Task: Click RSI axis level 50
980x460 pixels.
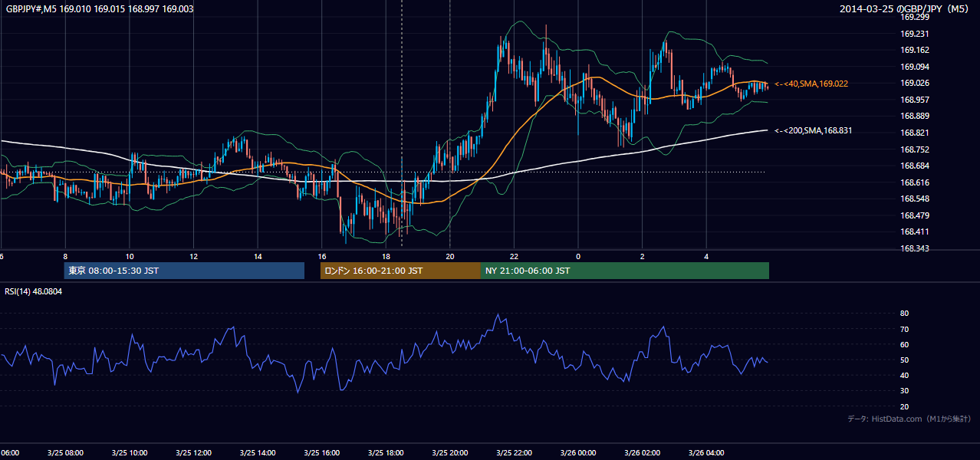Action: tap(905, 360)
